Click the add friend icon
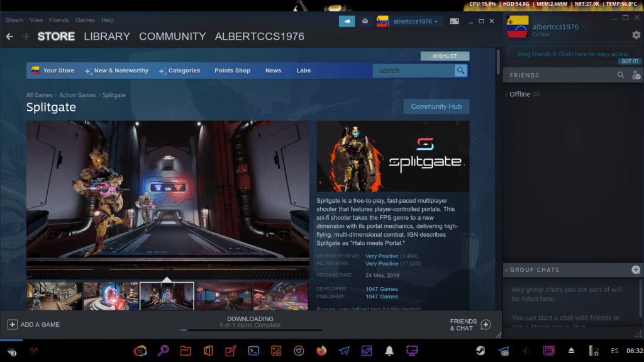Viewport: 644px width, 362px height. 635,76
